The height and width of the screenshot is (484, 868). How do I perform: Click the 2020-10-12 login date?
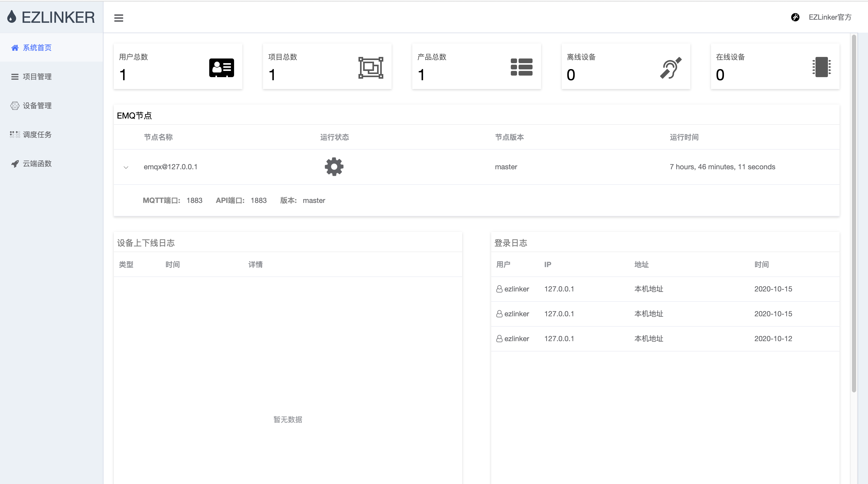coord(773,339)
